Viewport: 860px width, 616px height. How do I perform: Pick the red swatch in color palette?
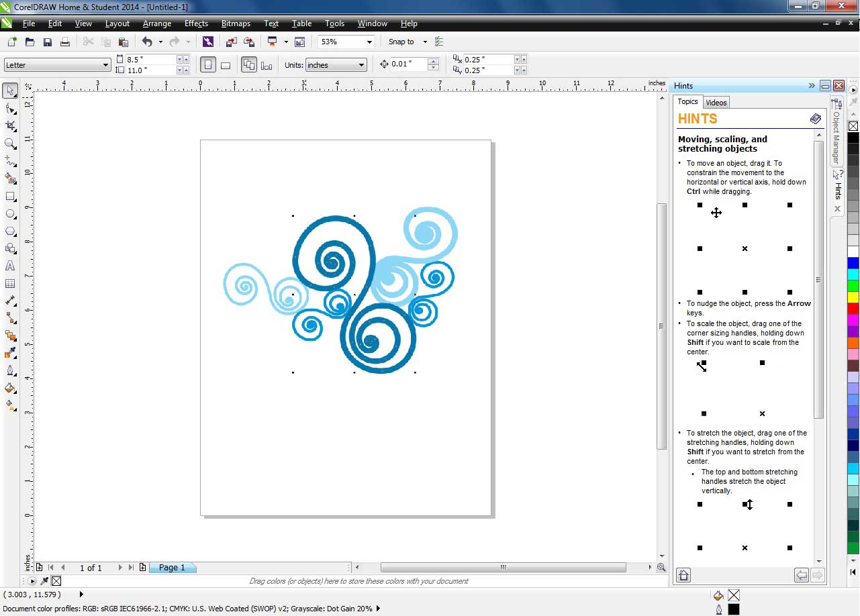pos(853,309)
